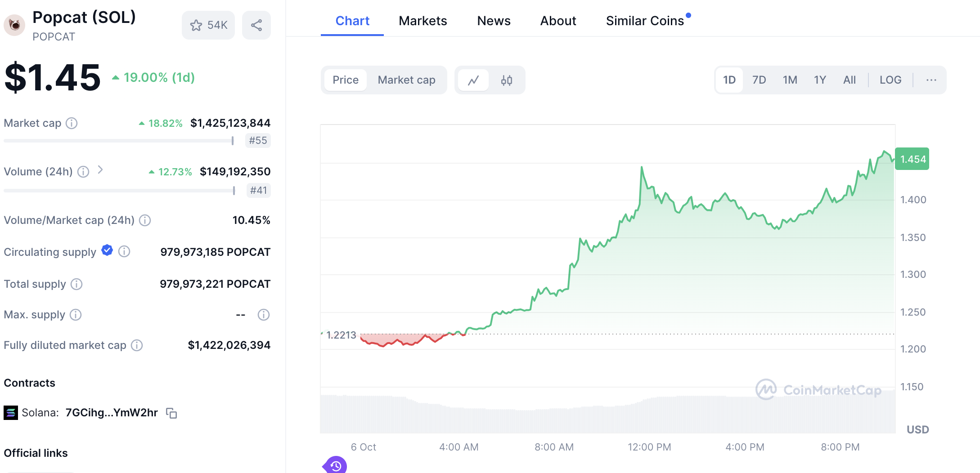Click the Fully diluted market cap info icon
This screenshot has height=473, width=980.
click(x=137, y=345)
